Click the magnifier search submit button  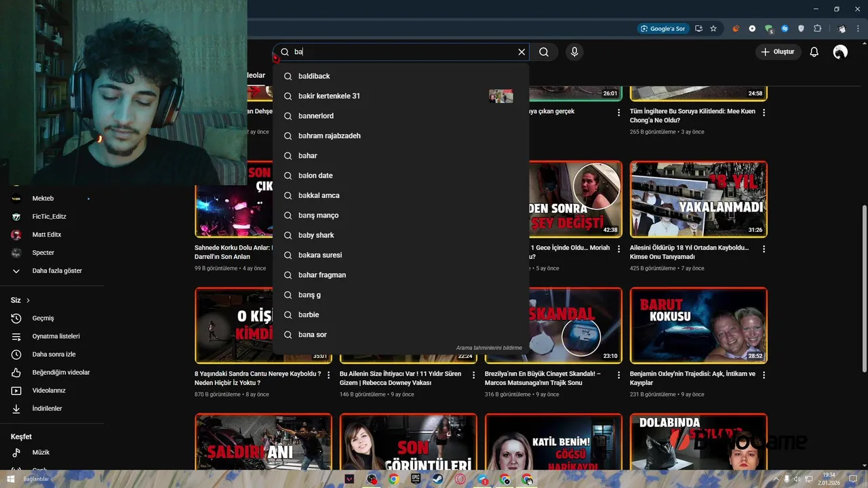click(544, 52)
